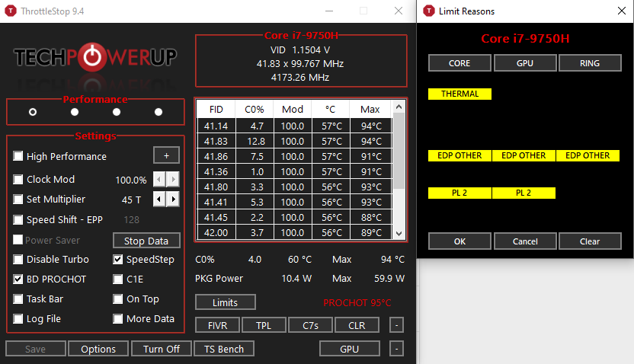Click the plus button beside High Performance
Image resolution: width=634 pixels, height=364 pixels.
point(166,155)
